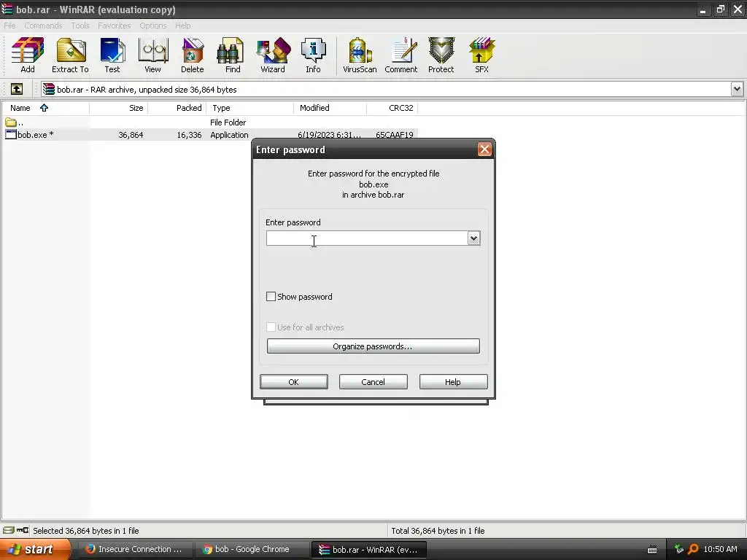Sort by the Type column header
This screenshot has width=747, height=560.
[249, 108]
